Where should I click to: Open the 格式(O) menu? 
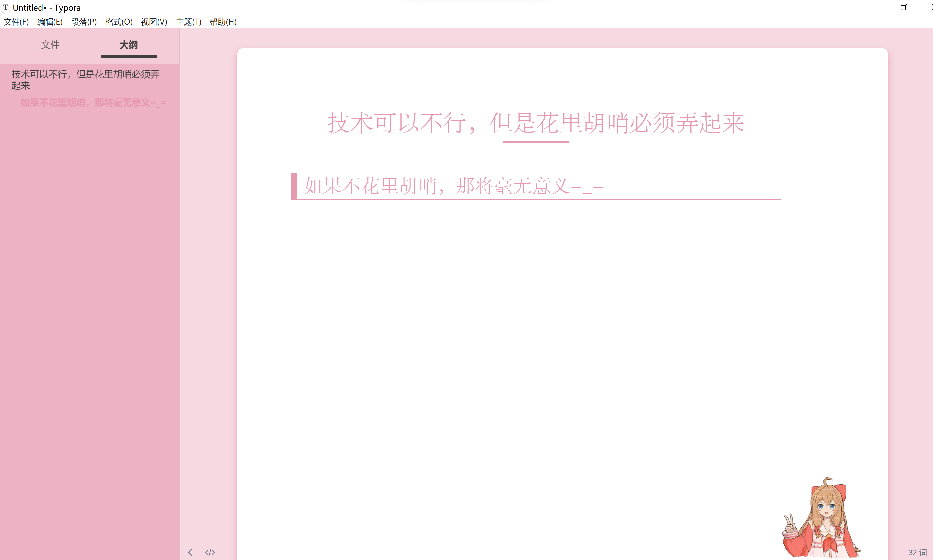pos(119,22)
